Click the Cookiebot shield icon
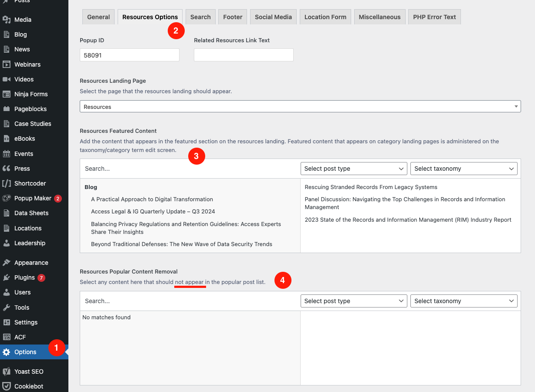535x392 pixels. point(7,386)
